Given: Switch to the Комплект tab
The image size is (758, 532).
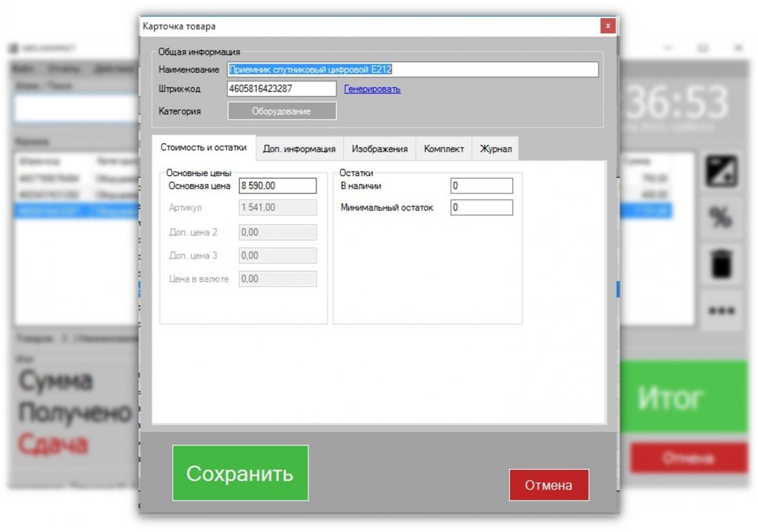Looking at the screenshot, I should (x=444, y=149).
